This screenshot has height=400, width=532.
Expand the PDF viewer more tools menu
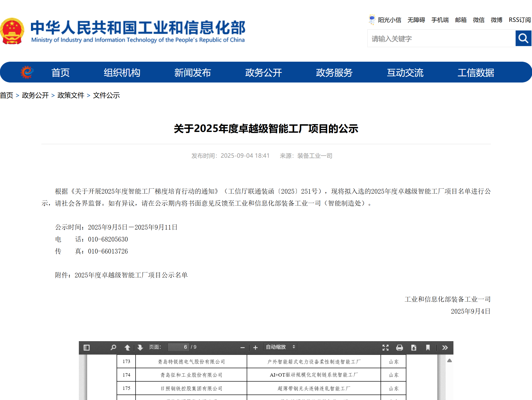tap(445, 347)
